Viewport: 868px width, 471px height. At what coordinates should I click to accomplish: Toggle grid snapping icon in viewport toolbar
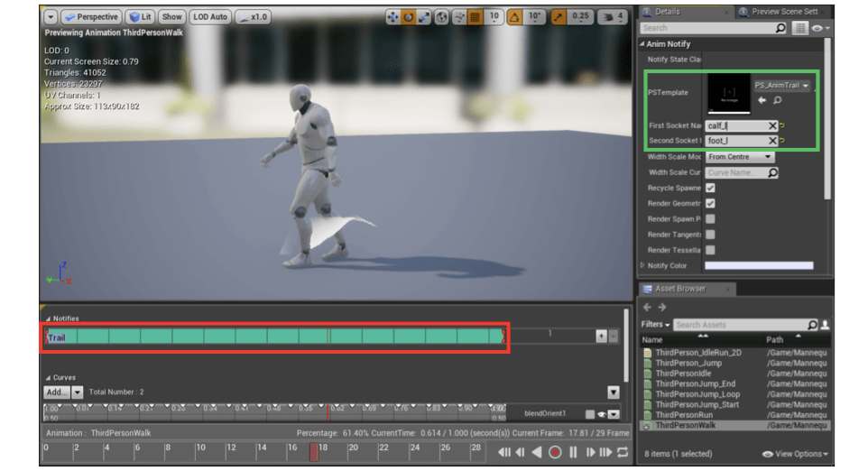[476, 17]
